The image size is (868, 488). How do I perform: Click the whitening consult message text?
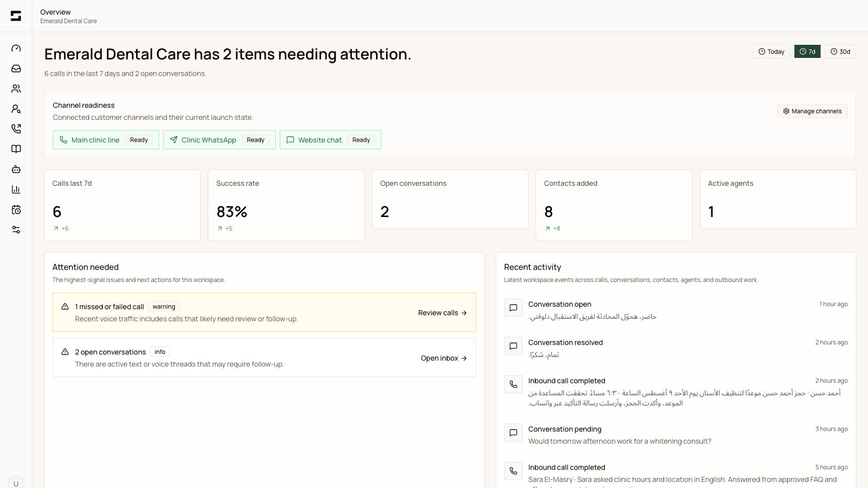619,441
